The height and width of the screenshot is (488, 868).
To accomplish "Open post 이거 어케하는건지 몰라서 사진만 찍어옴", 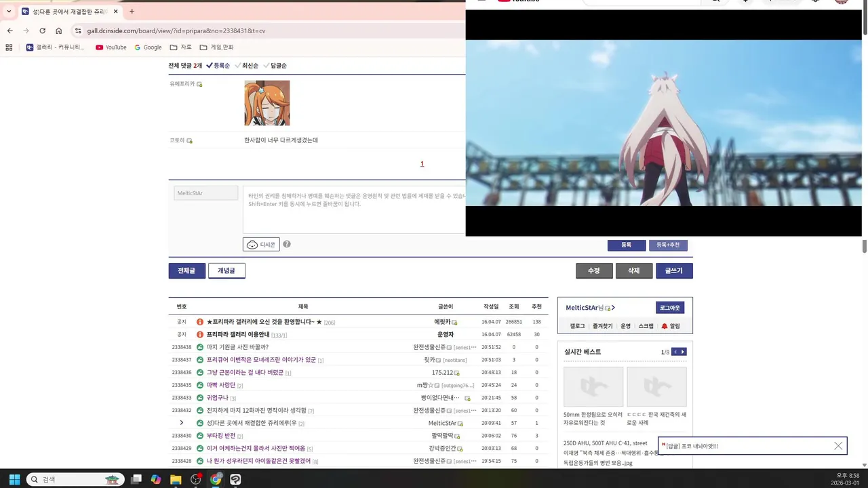I will coord(256,449).
